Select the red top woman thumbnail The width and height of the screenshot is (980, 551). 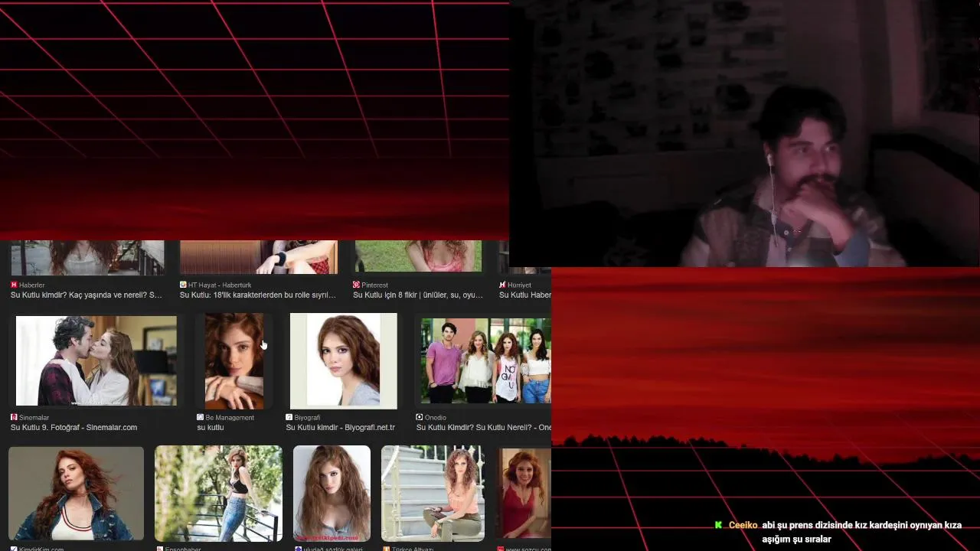[x=524, y=494]
